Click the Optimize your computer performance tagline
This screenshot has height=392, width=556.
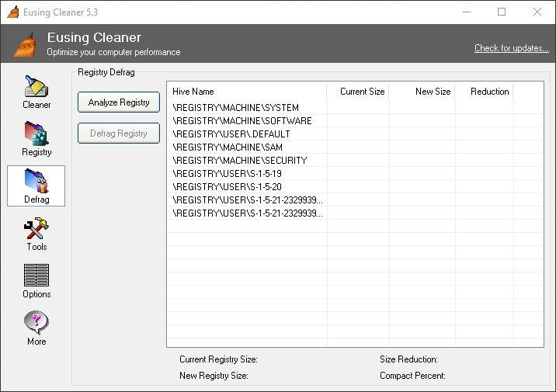pyautogui.click(x=113, y=52)
